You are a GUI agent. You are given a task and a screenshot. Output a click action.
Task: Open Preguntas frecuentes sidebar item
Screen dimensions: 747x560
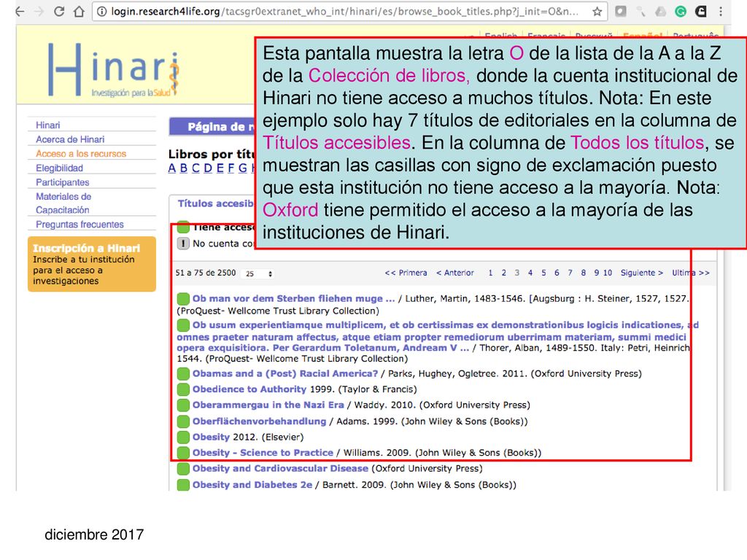click(x=80, y=225)
